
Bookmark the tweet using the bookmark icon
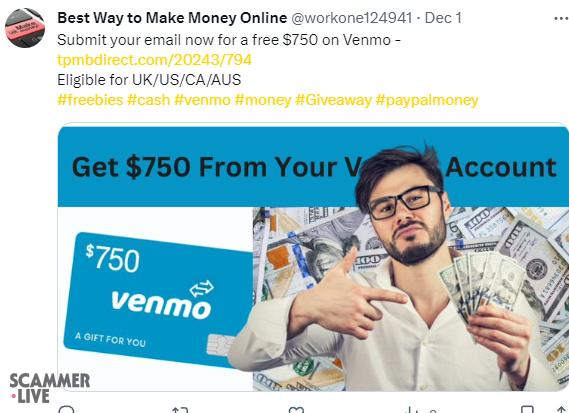point(527,409)
